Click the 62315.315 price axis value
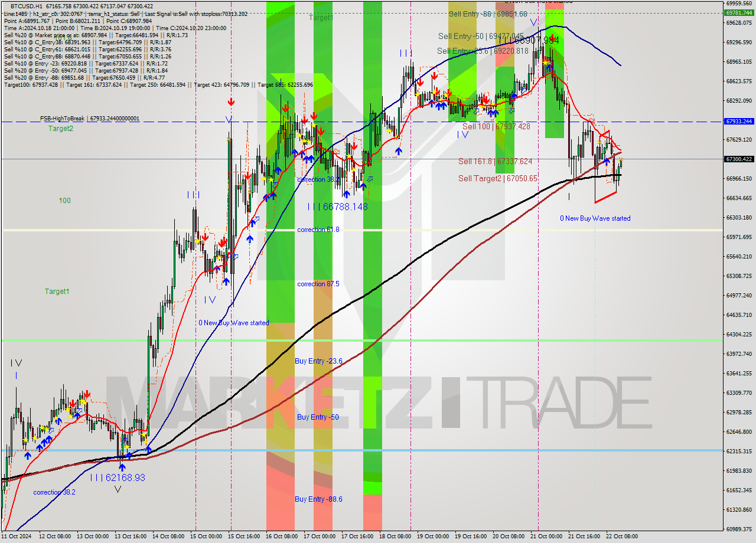Screen dimensions: 756x543 click(739, 451)
